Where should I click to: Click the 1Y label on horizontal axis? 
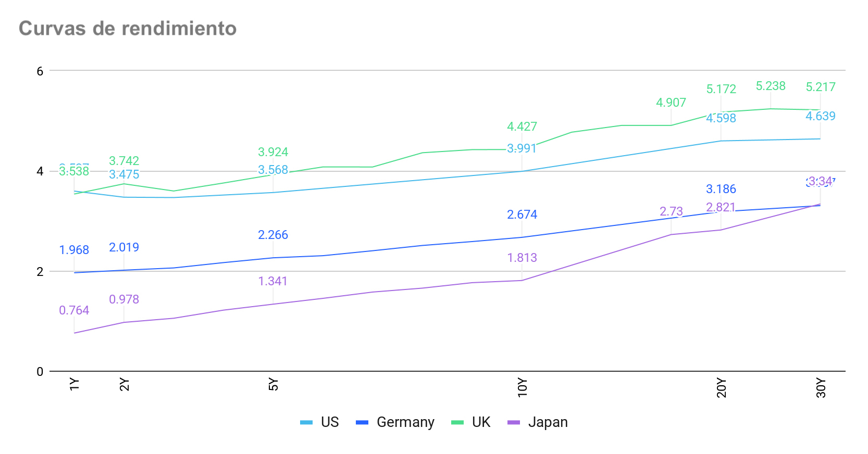click(x=75, y=385)
